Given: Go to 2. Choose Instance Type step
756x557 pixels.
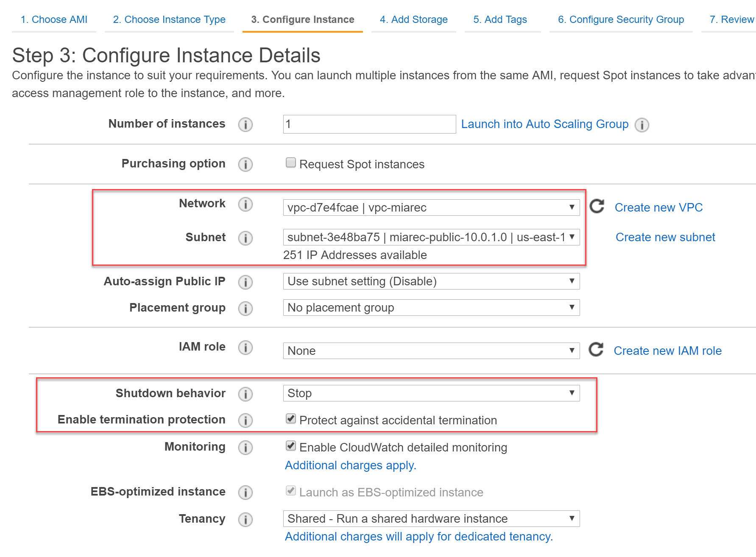Looking at the screenshot, I should [x=169, y=19].
